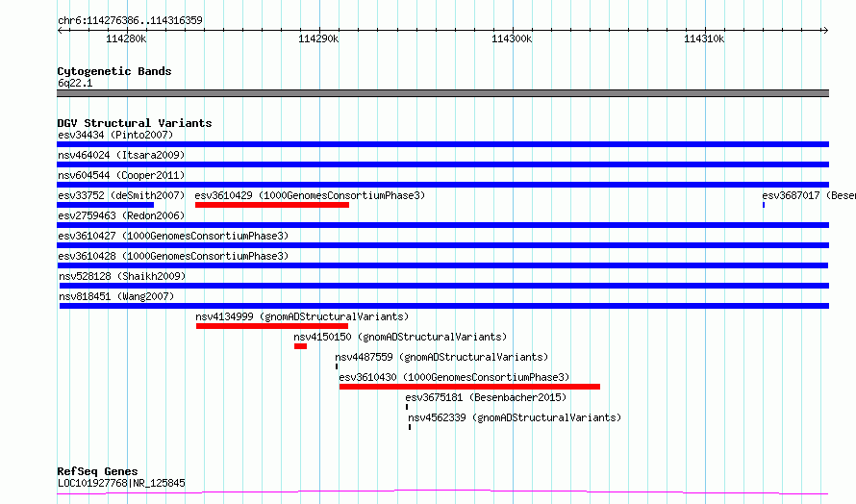
Task: Open the nsv818451 (Wang2007) variant bar
Action: (444, 306)
